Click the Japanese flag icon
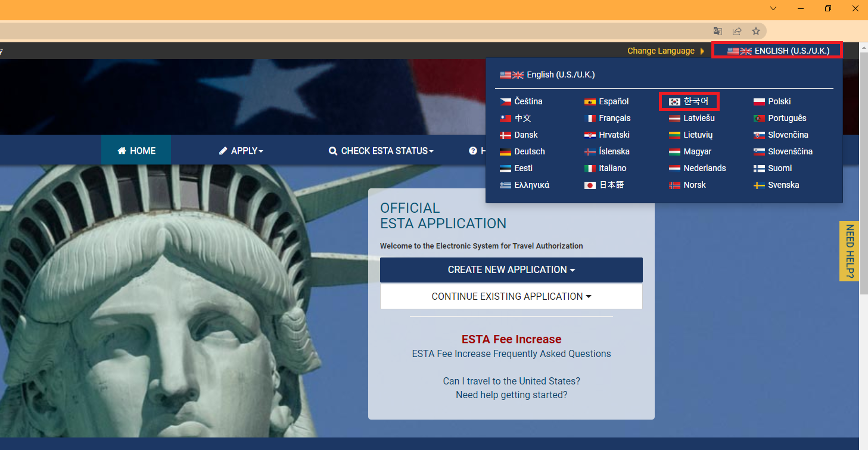Screen dimensions: 868x450 (590, 185)
